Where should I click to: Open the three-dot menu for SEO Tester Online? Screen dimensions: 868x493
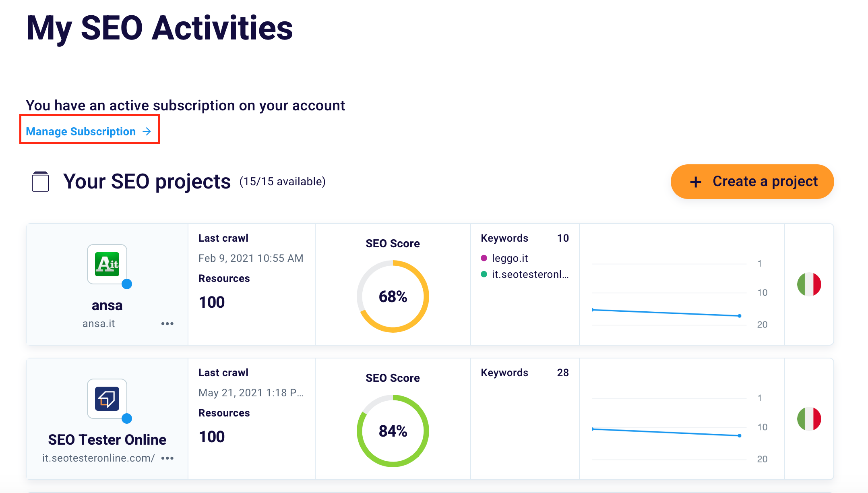point(167,458)
